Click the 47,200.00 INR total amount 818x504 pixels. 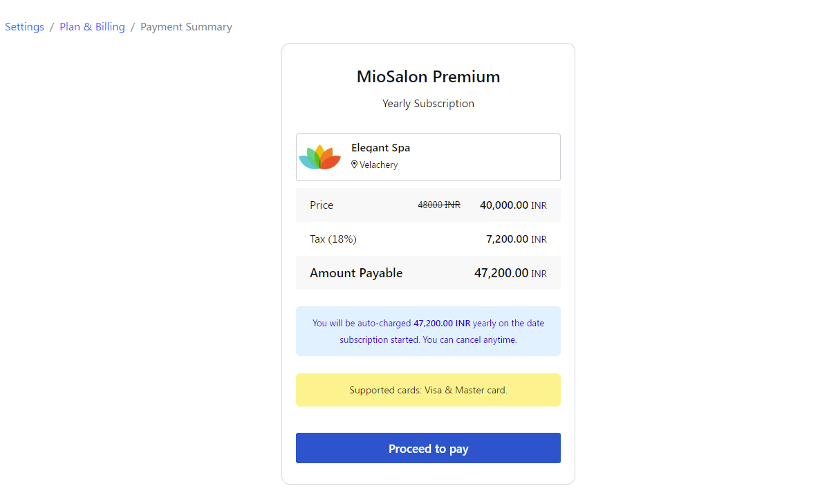click(x=510, y=273)
